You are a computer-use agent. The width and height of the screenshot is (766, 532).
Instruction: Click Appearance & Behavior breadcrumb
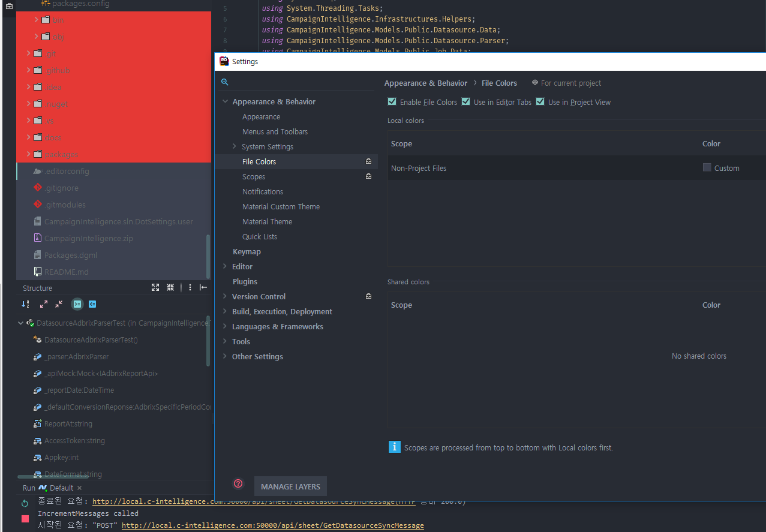[x=425, y=83]
